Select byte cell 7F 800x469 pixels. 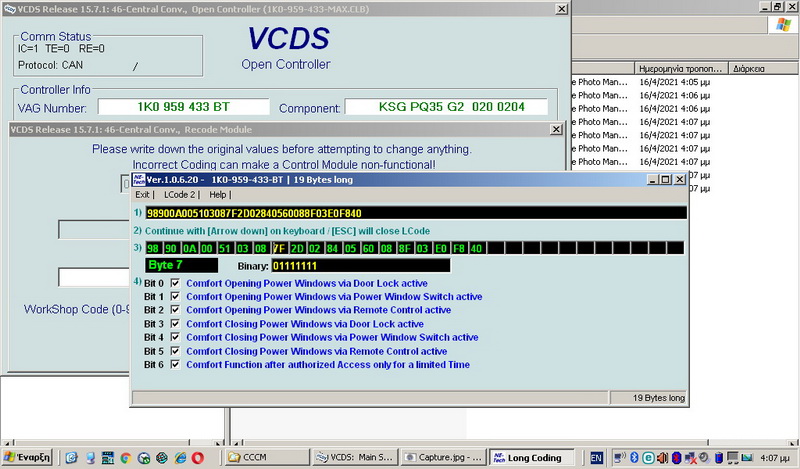tap(279, 248)
